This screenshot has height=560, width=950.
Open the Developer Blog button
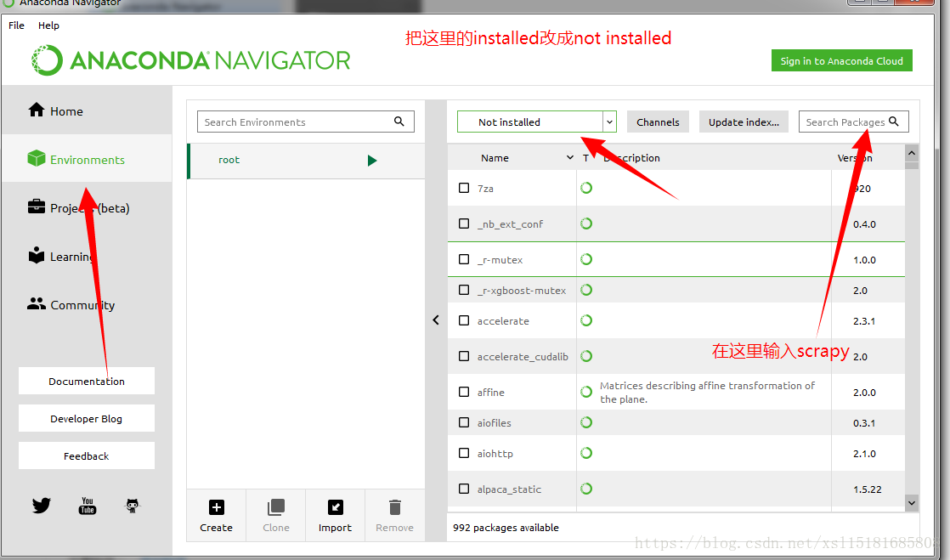(x=87, y=418)
